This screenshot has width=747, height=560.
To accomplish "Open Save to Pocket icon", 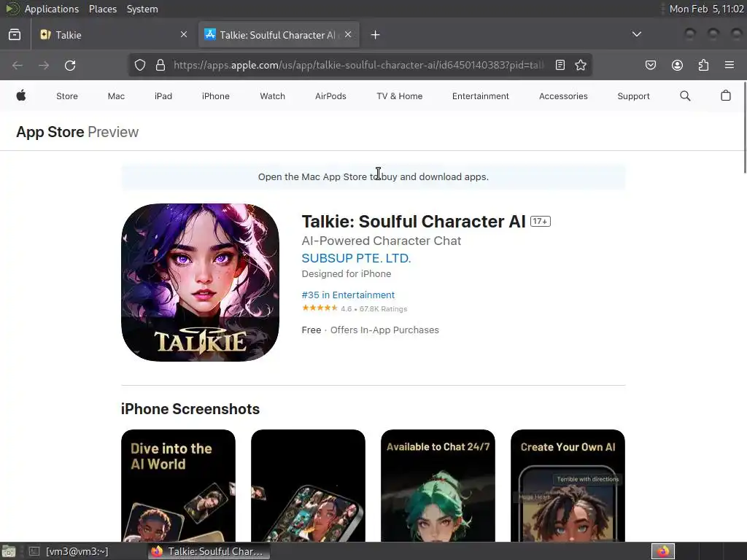I will point(651,65).
